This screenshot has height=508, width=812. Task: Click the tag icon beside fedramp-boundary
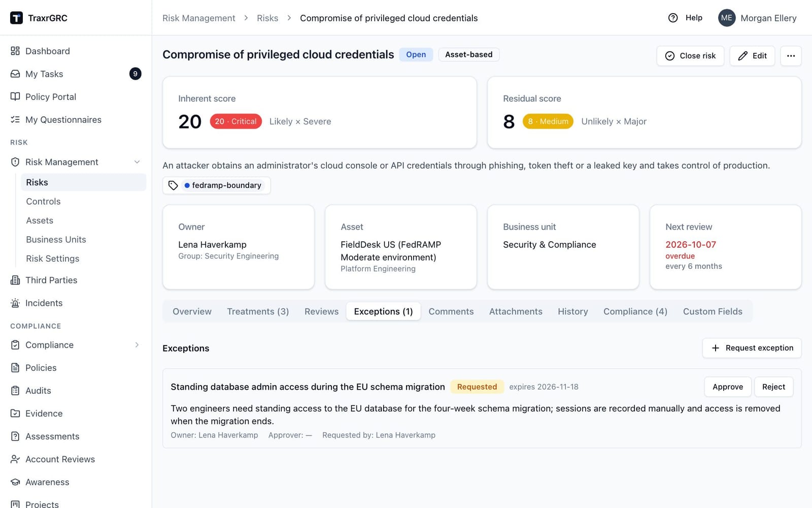[173, 185]
